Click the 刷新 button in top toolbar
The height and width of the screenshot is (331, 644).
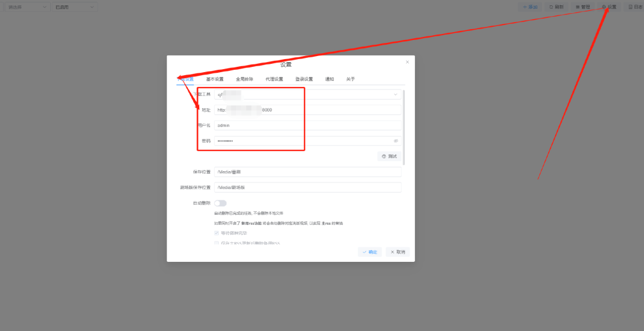556,7
